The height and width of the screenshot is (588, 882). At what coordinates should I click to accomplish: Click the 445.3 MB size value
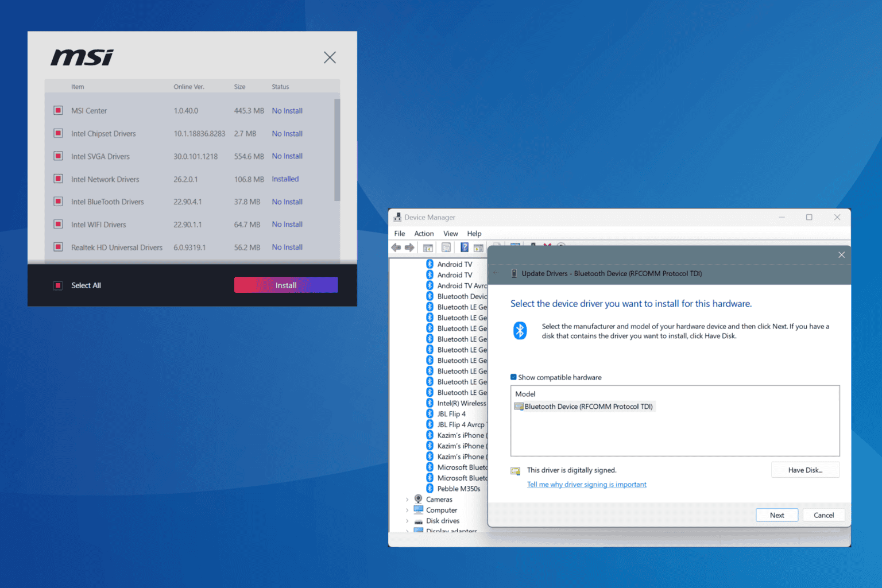coord(249,111)
